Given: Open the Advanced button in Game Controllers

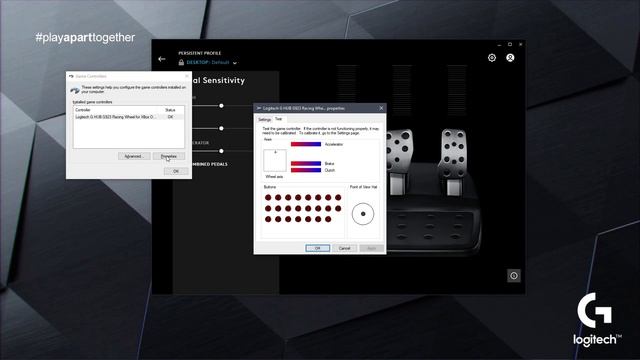Looking at the screenshot, I should point(134,156).
